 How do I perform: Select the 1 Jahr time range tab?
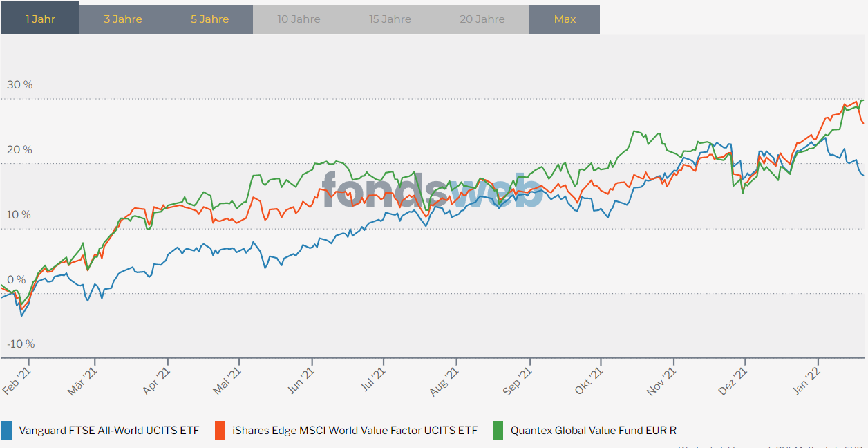coord(40,19)
